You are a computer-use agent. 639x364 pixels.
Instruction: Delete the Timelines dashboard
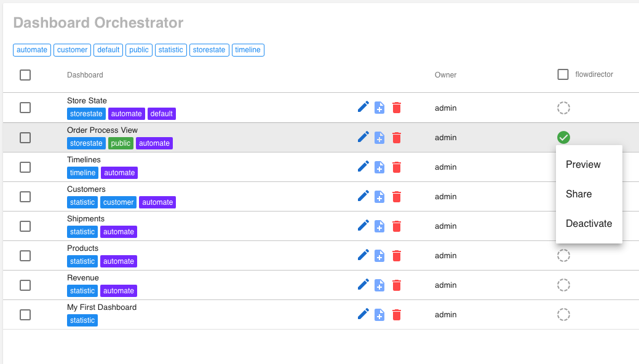(x=397, y=167)
